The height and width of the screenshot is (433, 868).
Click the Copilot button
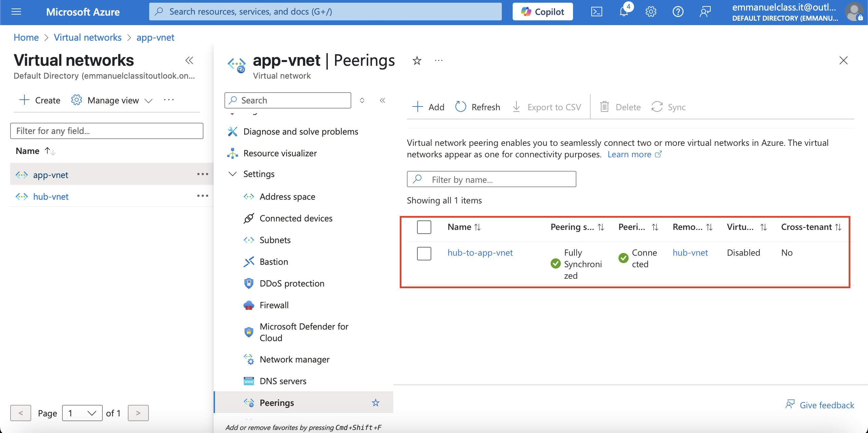542,12
